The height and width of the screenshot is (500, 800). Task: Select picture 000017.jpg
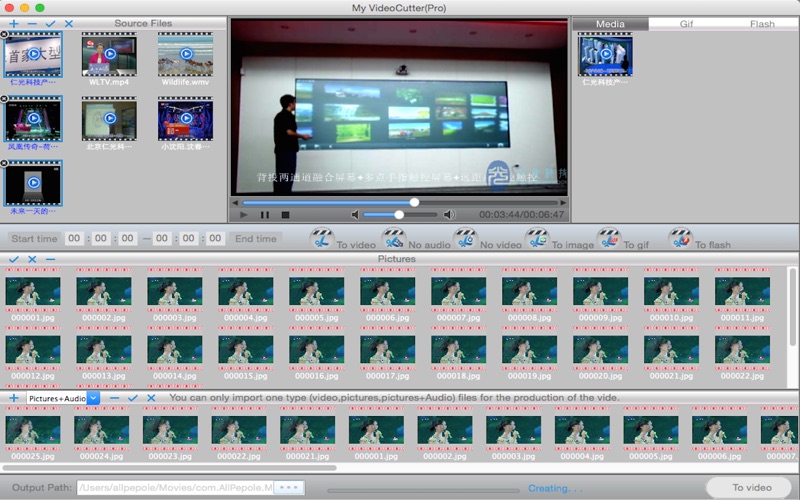tap(387, 350)
